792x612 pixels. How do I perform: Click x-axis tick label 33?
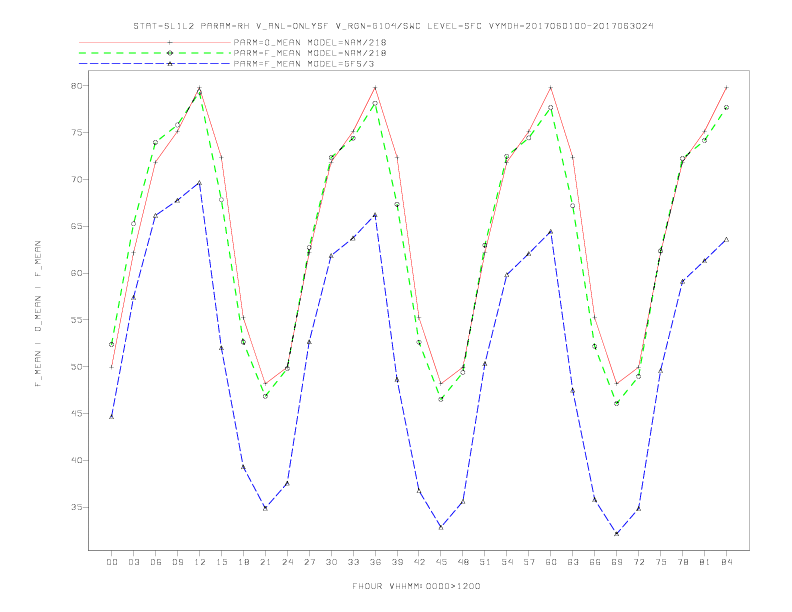click(x=353, y=562)
